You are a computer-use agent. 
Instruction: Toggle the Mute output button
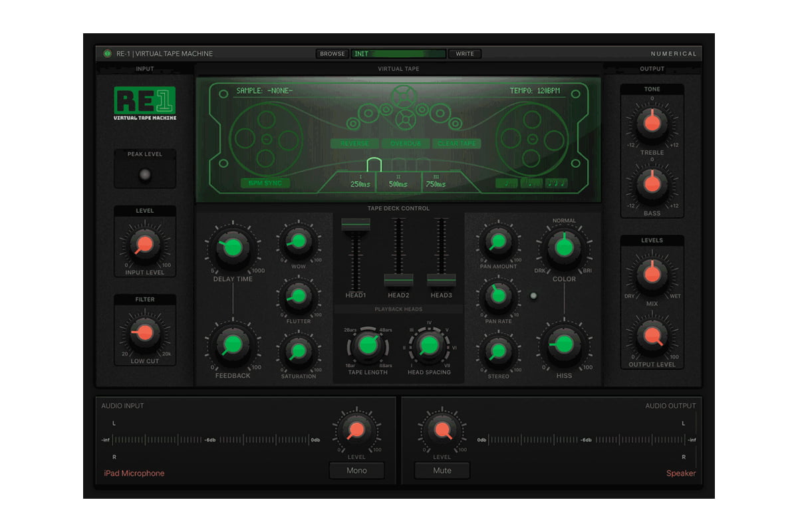tap(442, 470)
